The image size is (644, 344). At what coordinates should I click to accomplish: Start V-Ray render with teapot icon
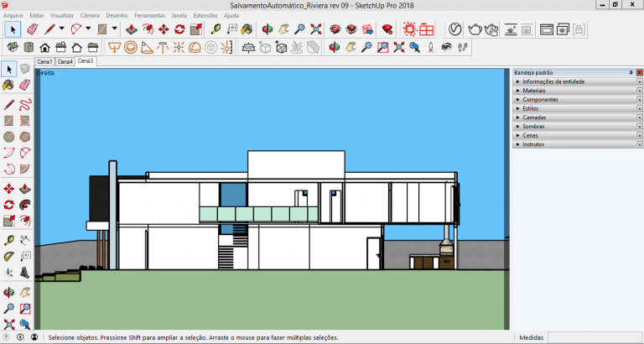pyautogui.click(x=475, y=29)
